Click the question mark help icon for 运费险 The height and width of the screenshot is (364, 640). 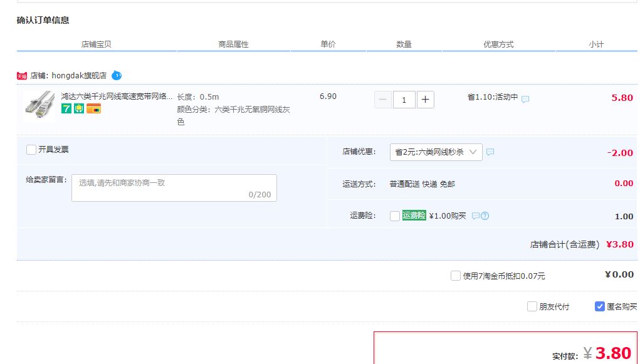[x=485, y=216]
